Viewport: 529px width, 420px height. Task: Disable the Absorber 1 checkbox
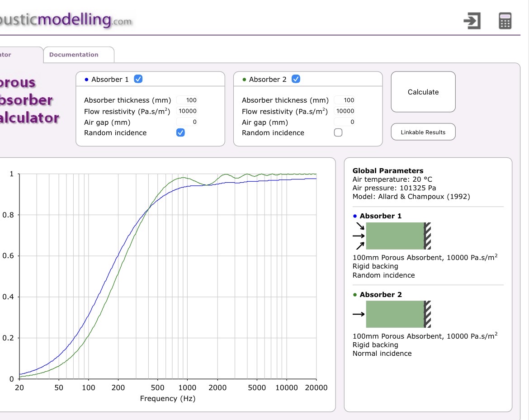[x=138, y=79]
